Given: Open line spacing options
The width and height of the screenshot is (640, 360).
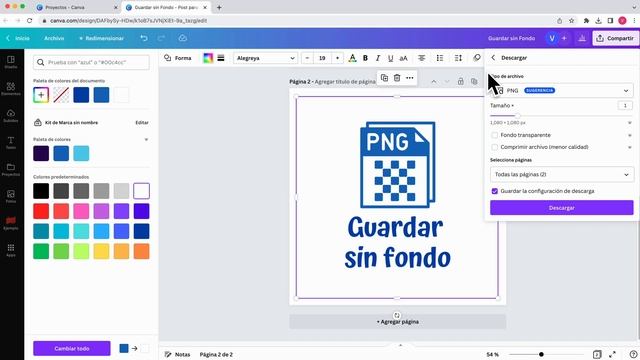Looking at the screenshot, I should point(458,58).
